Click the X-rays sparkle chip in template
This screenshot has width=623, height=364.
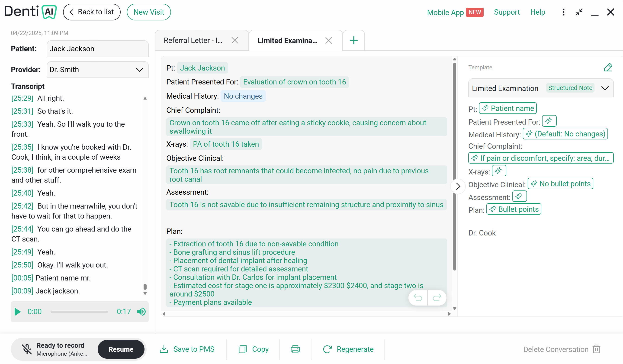tap(499, 171)
